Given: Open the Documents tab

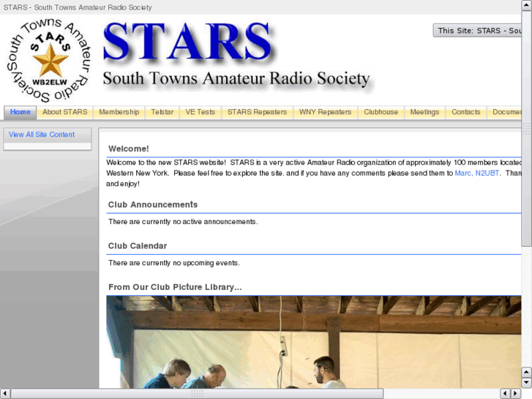Looking at the screenshot, I should coord(504,112).
